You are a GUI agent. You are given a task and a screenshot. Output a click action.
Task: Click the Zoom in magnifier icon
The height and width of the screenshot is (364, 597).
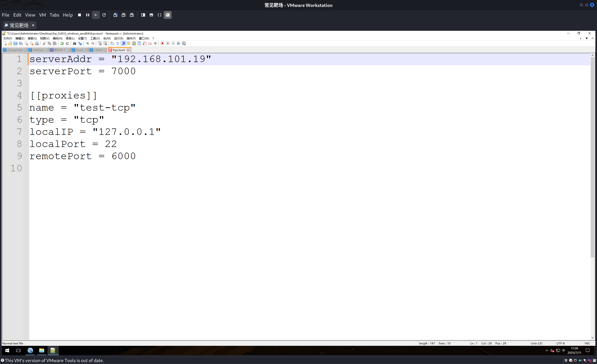(x=87, y=43)
